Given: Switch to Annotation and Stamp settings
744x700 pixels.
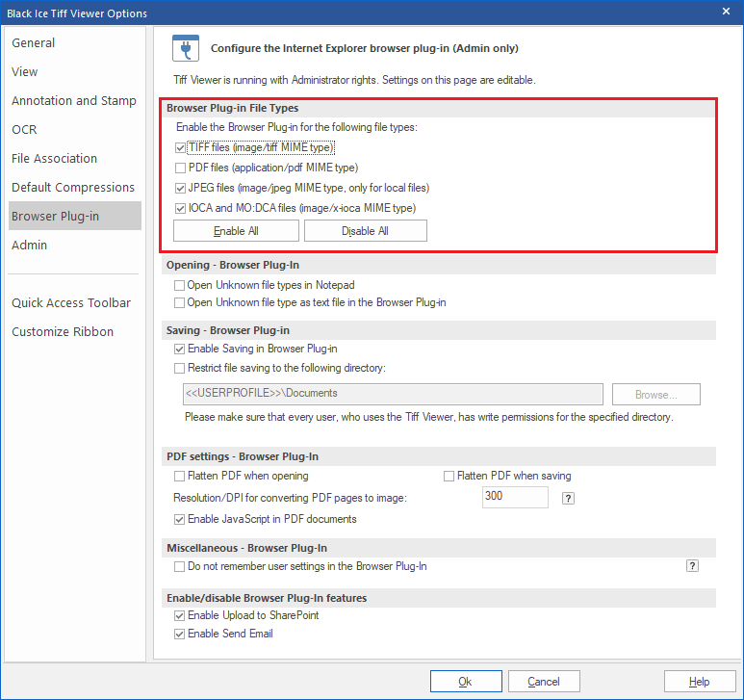Looking at the screenshot, I should pos(74,100).
